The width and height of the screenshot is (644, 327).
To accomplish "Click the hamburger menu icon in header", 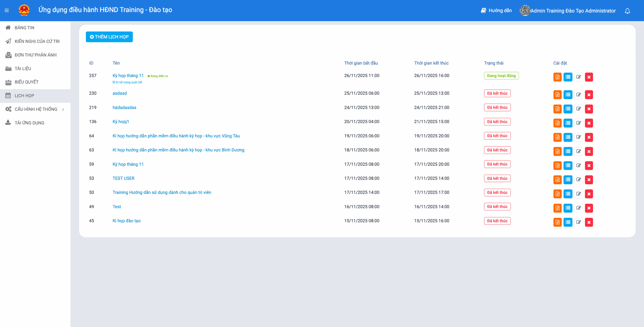I will tap(7, 11).
